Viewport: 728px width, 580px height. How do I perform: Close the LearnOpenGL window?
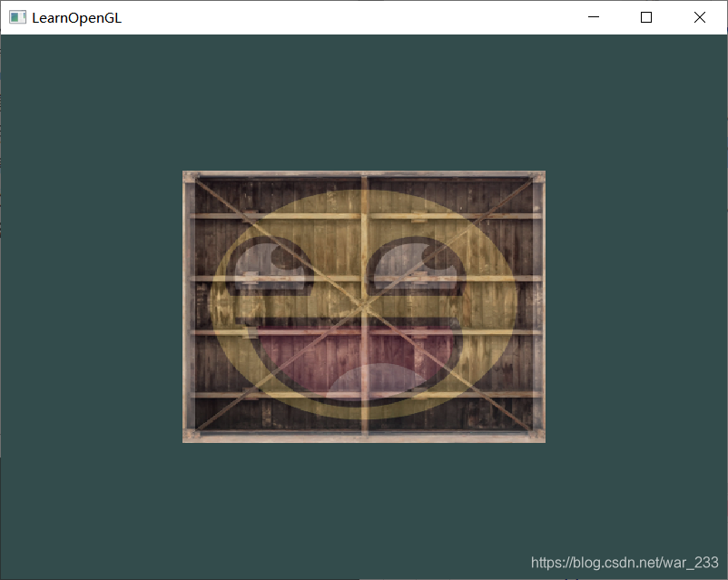point(700,17)
